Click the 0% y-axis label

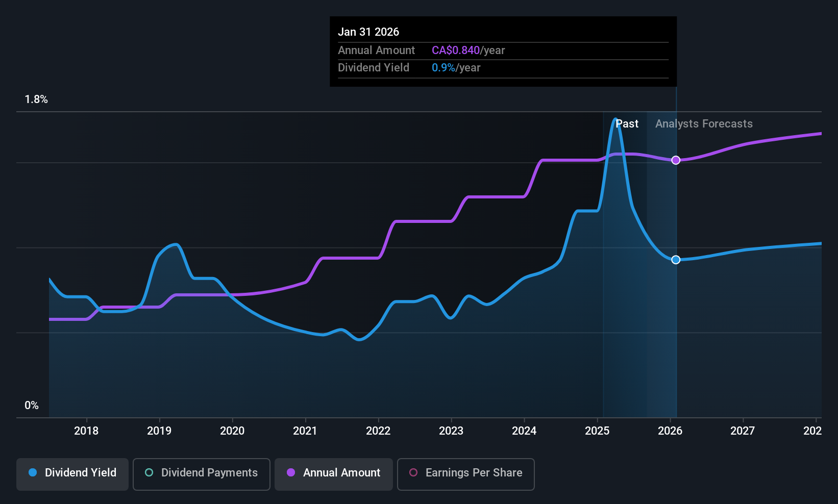tap(32, 406)
